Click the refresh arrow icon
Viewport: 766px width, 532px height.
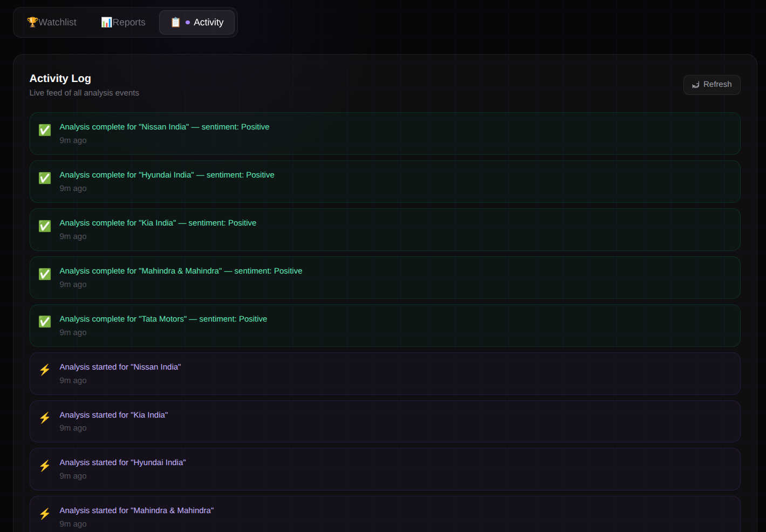696,85
